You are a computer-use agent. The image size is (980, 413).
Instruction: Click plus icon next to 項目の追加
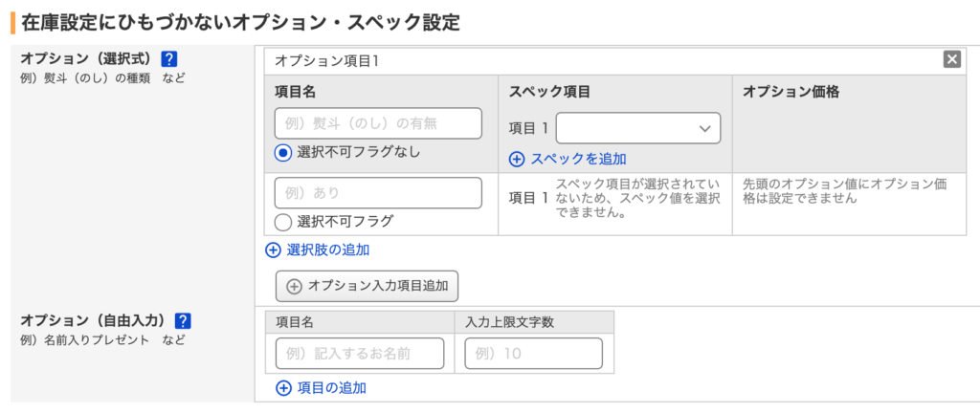pyautogui.click(x=283, y=388)
